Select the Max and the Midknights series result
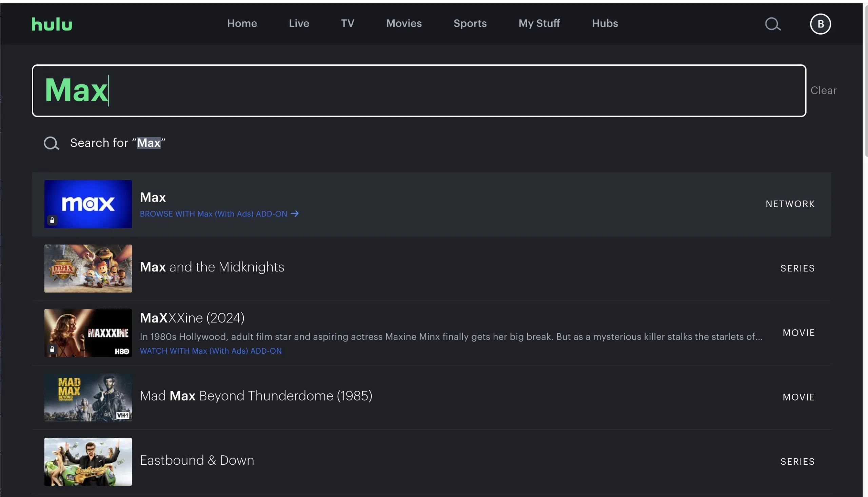The width and height of the screenshot is (868, 497). pos(212,267)
